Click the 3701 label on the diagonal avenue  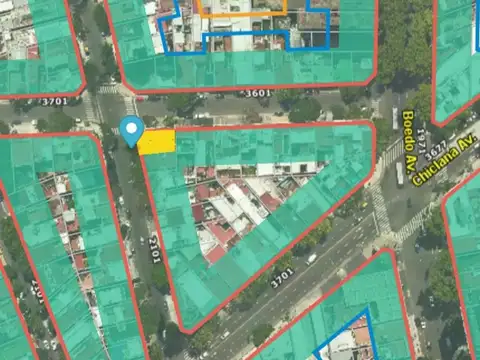tap(282, 278)
